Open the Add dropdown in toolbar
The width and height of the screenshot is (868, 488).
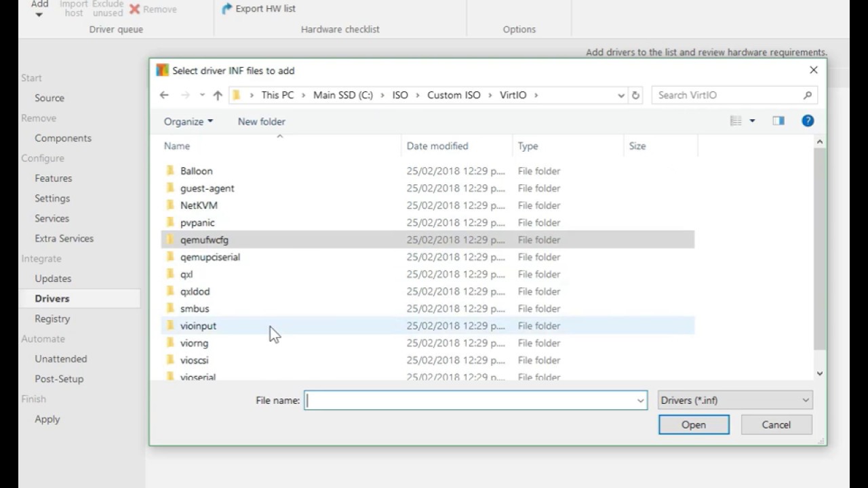coord(39,9)
